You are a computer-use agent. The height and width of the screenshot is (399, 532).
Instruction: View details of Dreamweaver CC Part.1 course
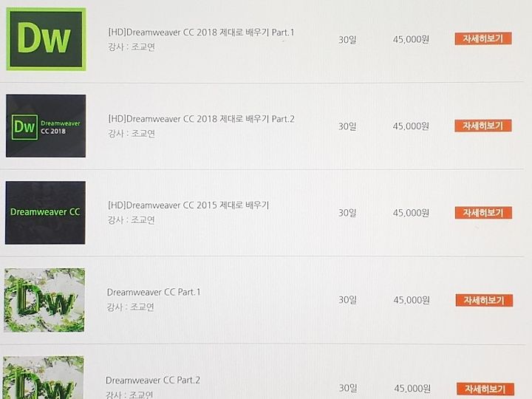coord(484,300)
